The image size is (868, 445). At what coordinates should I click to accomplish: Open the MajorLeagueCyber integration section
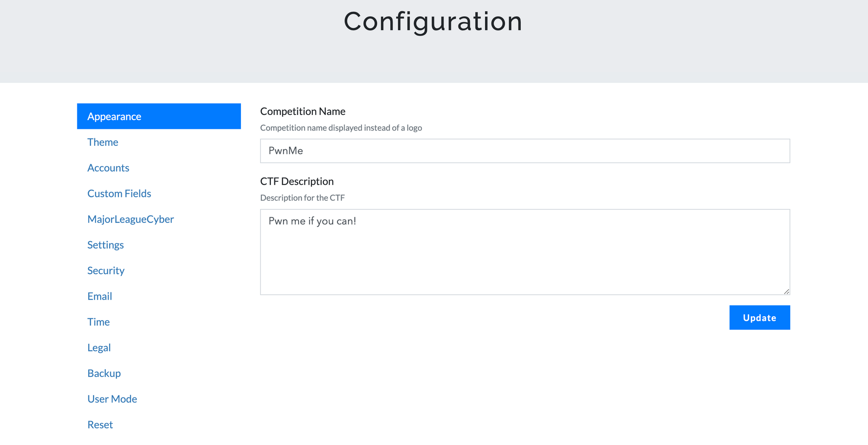[x=130, y=219]
